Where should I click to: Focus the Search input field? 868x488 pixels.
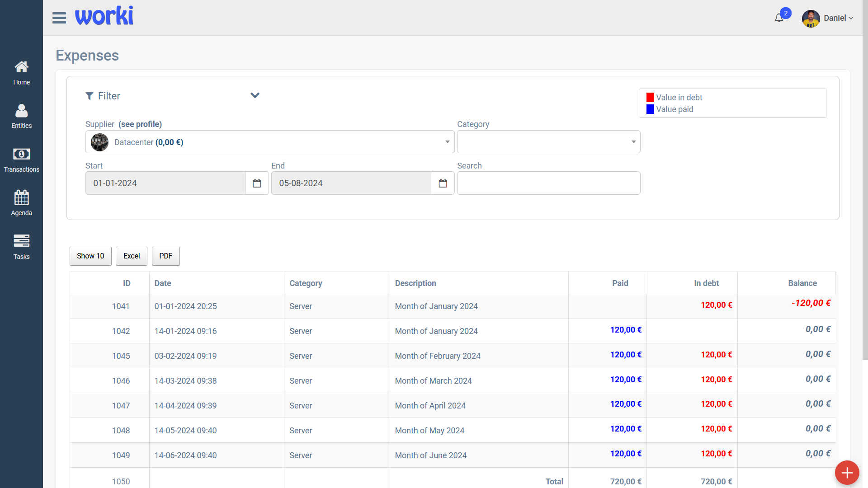coord(548,183)
